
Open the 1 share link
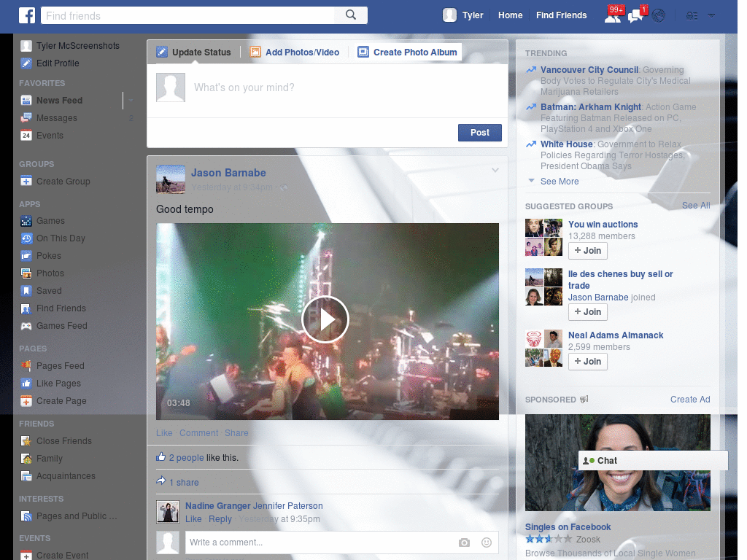184,483
